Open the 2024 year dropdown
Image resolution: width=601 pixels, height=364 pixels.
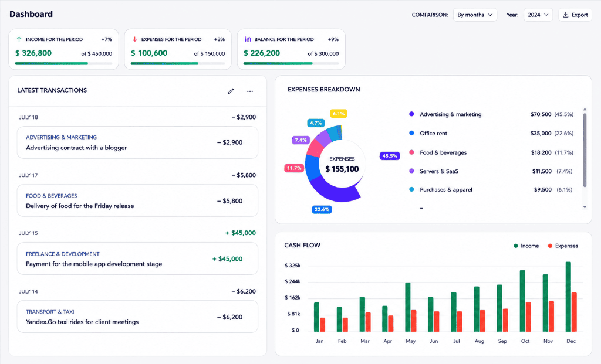click(x=538, y=15)
